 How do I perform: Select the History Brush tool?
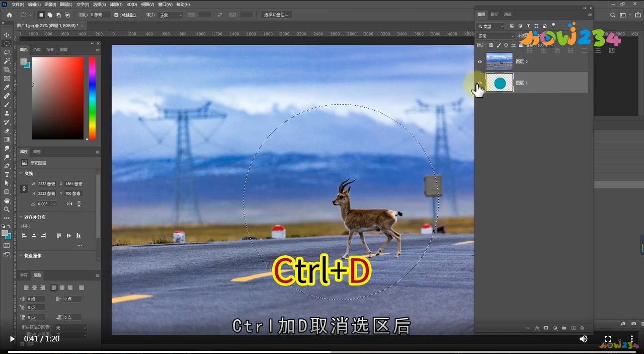click(x=7, y=122)
